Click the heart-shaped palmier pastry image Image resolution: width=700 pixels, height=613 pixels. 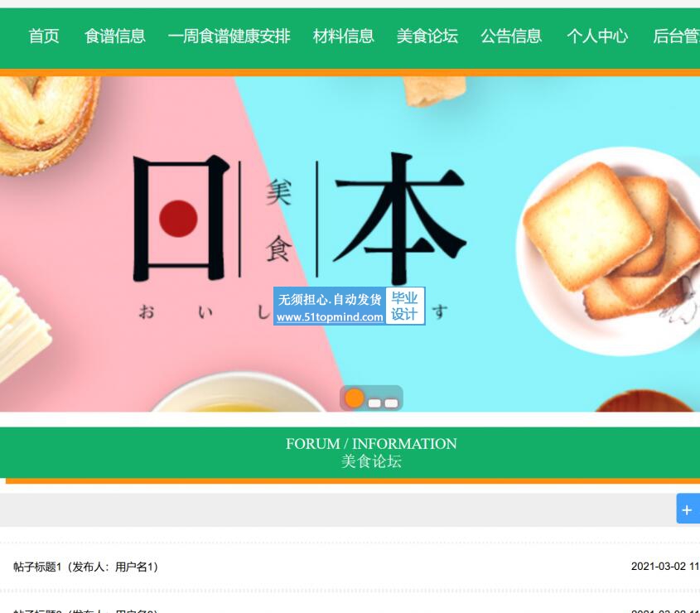[x=47, y=123]
